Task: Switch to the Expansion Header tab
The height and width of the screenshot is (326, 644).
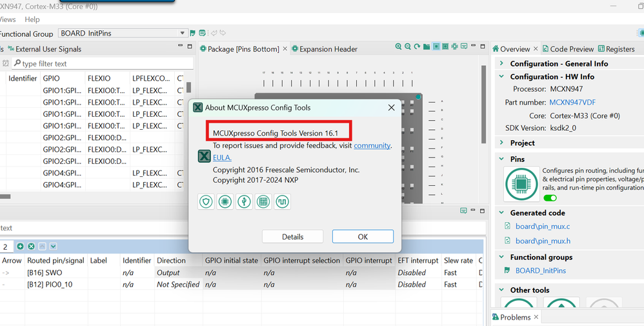Action: pos(324,49)
